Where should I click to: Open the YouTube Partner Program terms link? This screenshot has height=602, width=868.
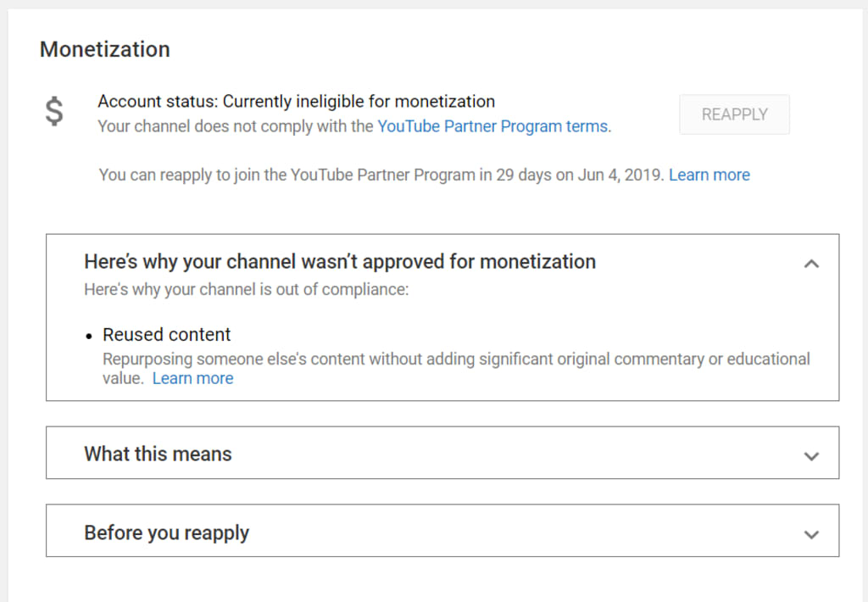tap(492, 126)
